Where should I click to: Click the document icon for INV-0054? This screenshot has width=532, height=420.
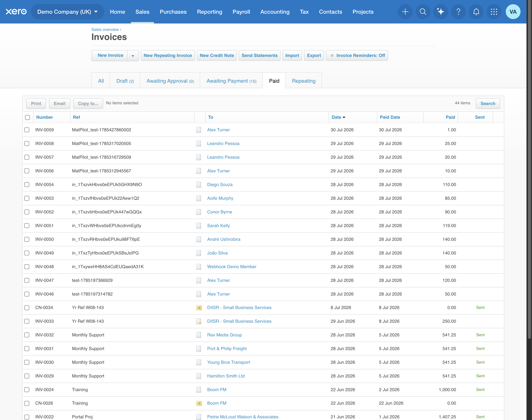198,184
